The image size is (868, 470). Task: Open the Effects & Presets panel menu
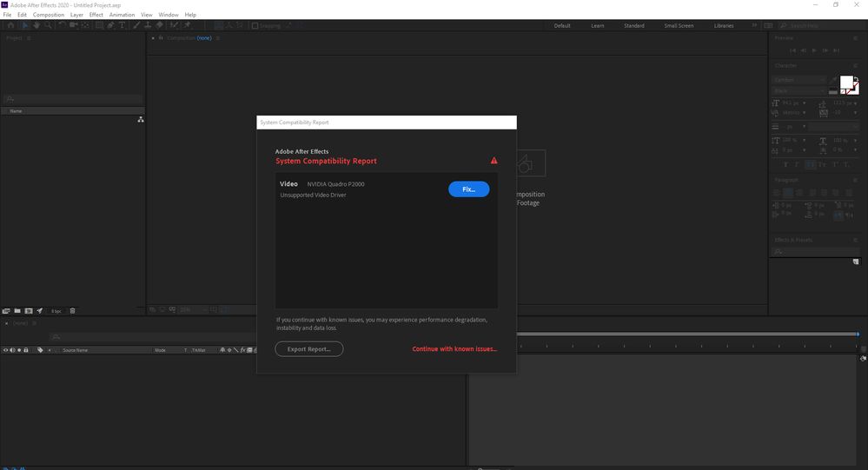(x=855, y=240)
